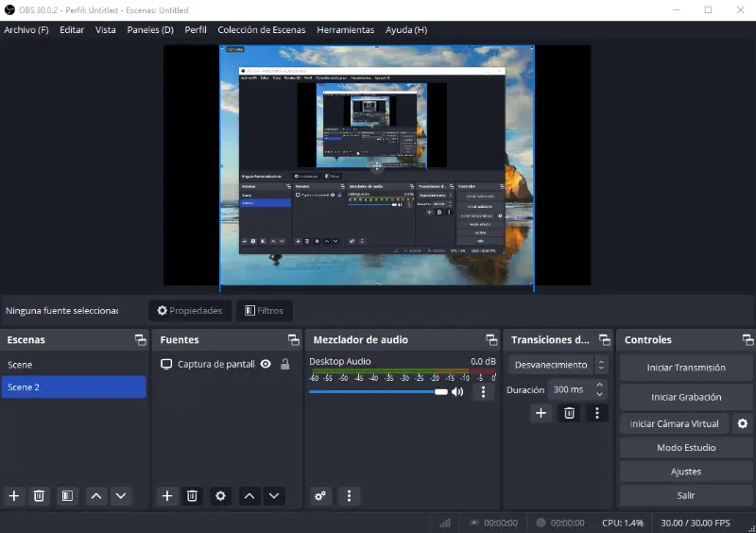Open Perfil menu
This screenshot has width=756, height=533.
pyautogui.click(x=196, y=30)
